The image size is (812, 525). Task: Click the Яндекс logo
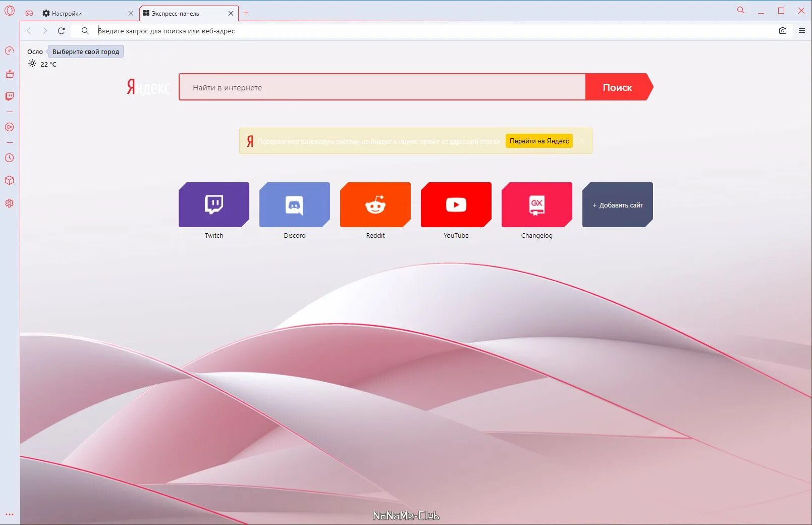[148, 87]
